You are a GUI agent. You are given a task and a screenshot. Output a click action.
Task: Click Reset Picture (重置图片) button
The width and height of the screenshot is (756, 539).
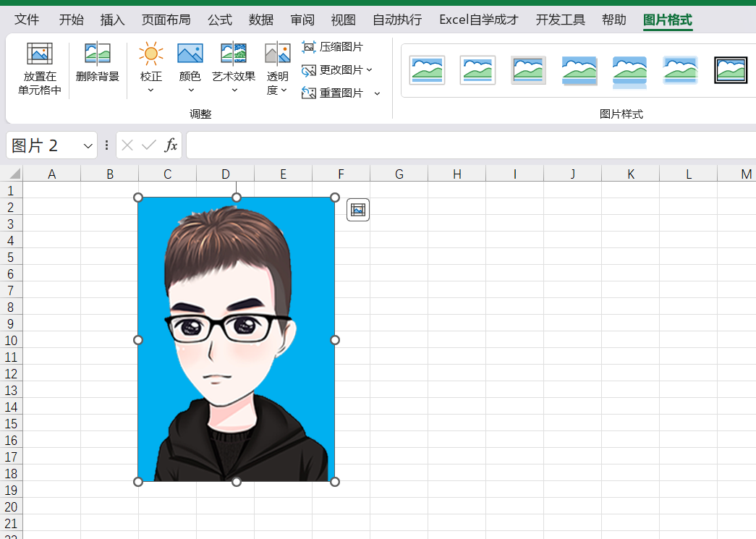tap(332, 93)
